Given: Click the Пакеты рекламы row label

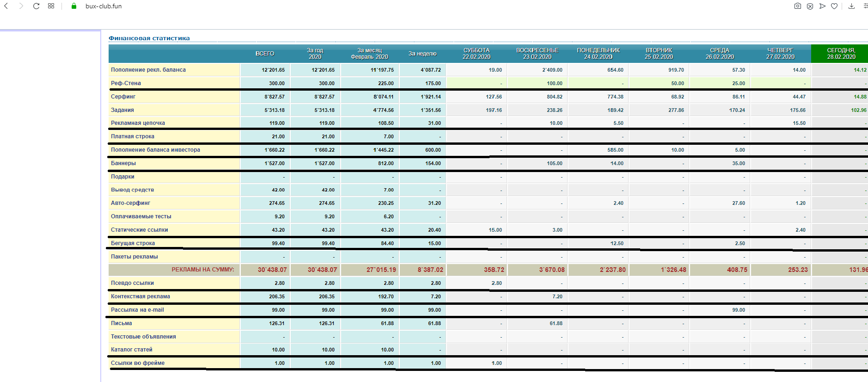Looking at the screenshot, I should coord(134,257).
